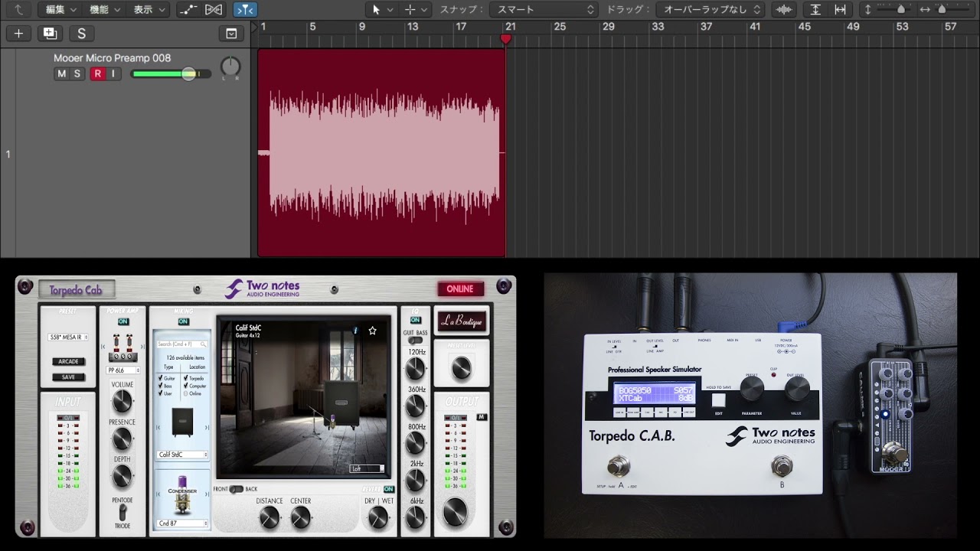Open the 編集 menu

click(x=61, y=9)
